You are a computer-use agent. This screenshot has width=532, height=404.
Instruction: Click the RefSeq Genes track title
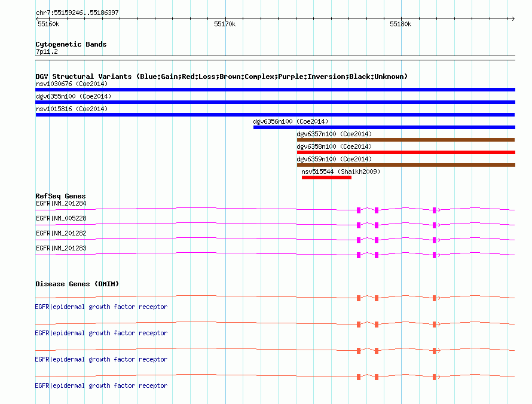click(60, 196)
